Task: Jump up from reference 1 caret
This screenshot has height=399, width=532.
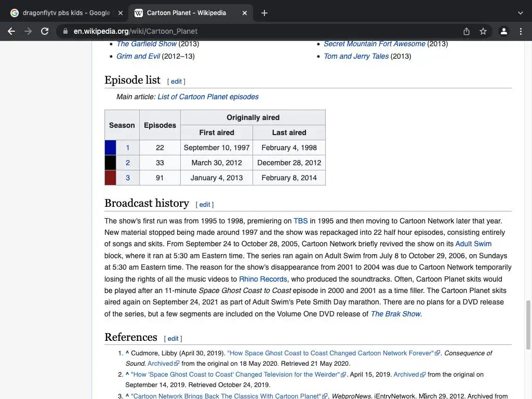Action: point(127,353)
